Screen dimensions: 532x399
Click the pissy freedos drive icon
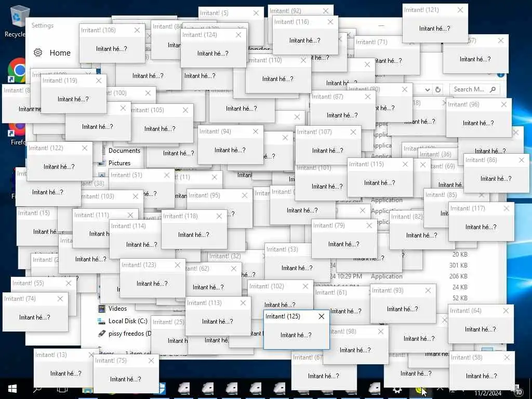tap(101, 334)
